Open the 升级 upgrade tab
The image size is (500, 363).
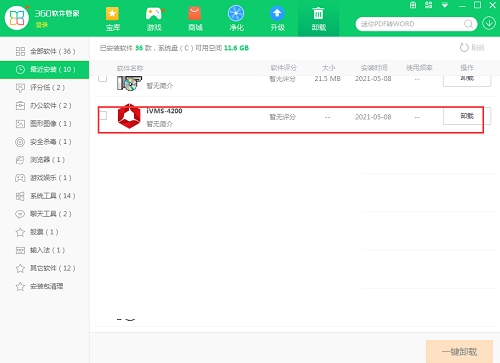[x=277, y=19]
